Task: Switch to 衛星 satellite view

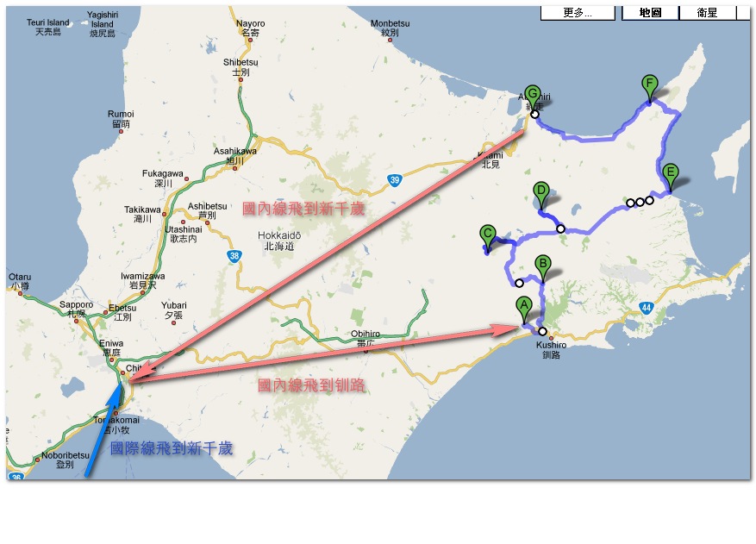Action: 707,13
